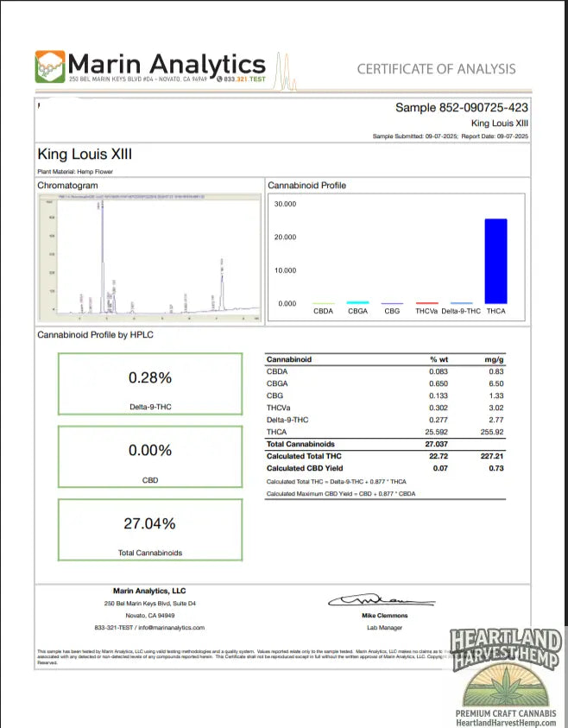568x728 pixels.
Task: Open the chromatogram plot image
Action: (150, 257)
